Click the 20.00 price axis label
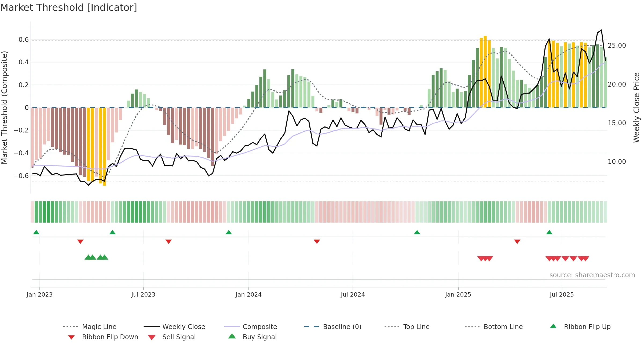Screen dimensions: 644x362 coord(617,84)
